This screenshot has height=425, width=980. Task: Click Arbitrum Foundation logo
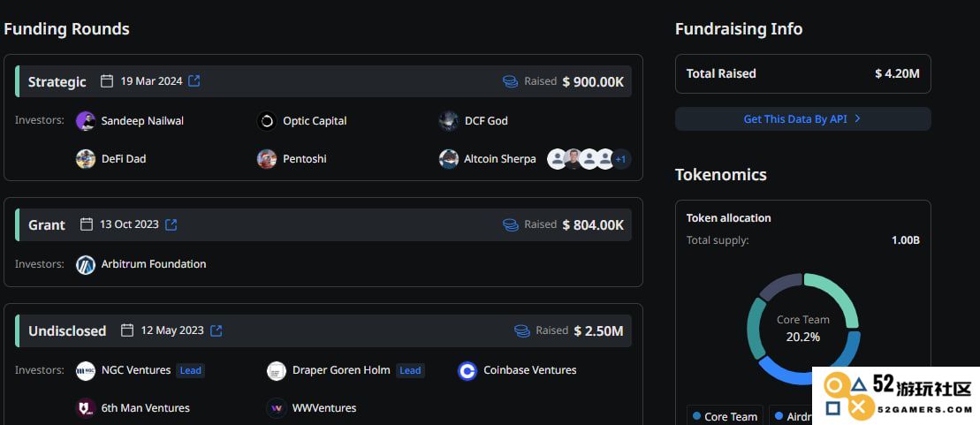click(86, 264)
